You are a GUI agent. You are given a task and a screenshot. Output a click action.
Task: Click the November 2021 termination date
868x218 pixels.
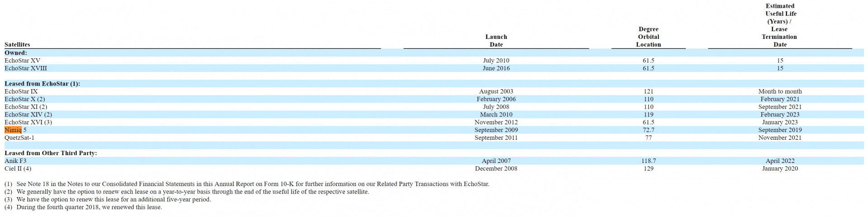pyautogui.click(x=780, y=137)
